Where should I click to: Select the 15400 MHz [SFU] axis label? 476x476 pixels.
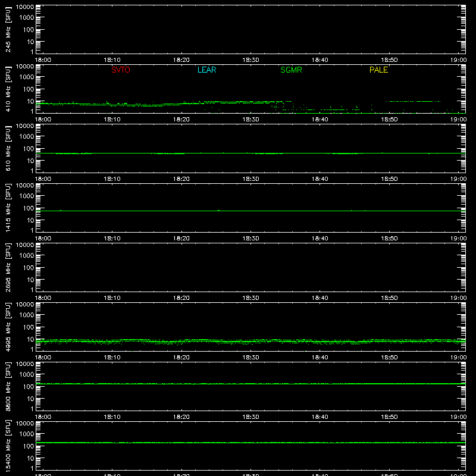[8, 446]
